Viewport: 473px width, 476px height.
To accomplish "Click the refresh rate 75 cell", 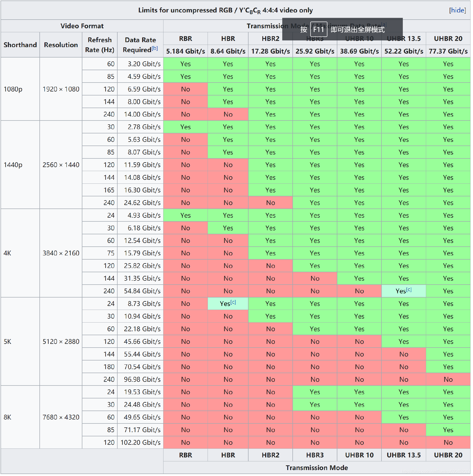I will pos(100,253).
